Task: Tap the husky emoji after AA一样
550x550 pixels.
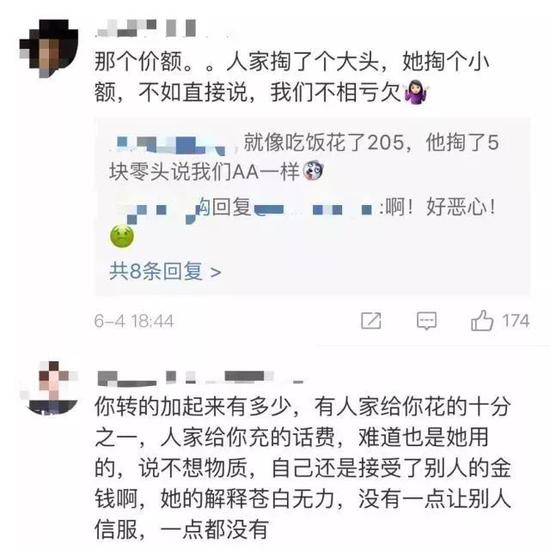Action: coord(313,171)
